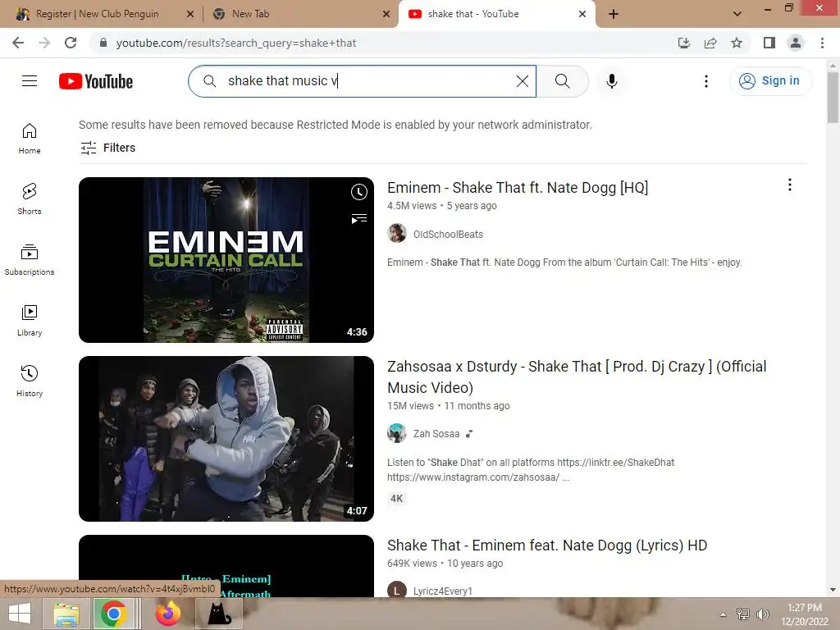
Task: Add Eminem video to queue
Action: coord(359,218)
